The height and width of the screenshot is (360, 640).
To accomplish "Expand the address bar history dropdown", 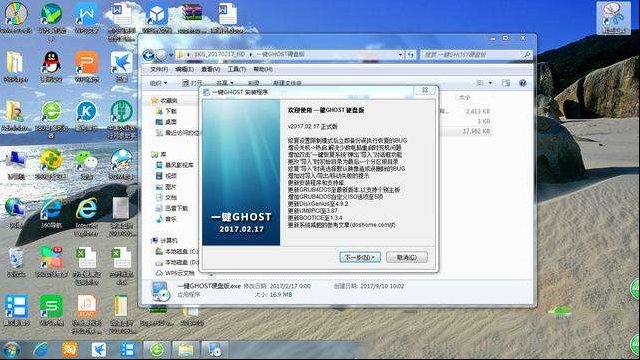I will tap(400, 55).
